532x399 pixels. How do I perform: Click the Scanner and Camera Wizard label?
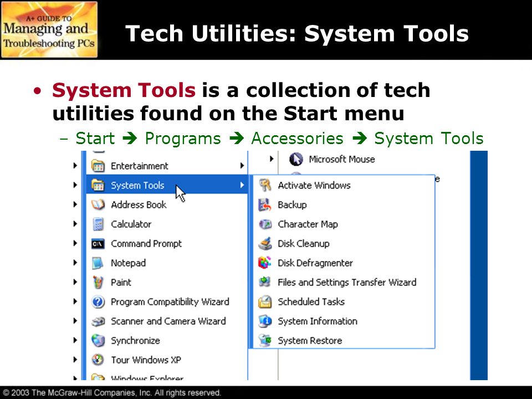(x=168, y=321)
